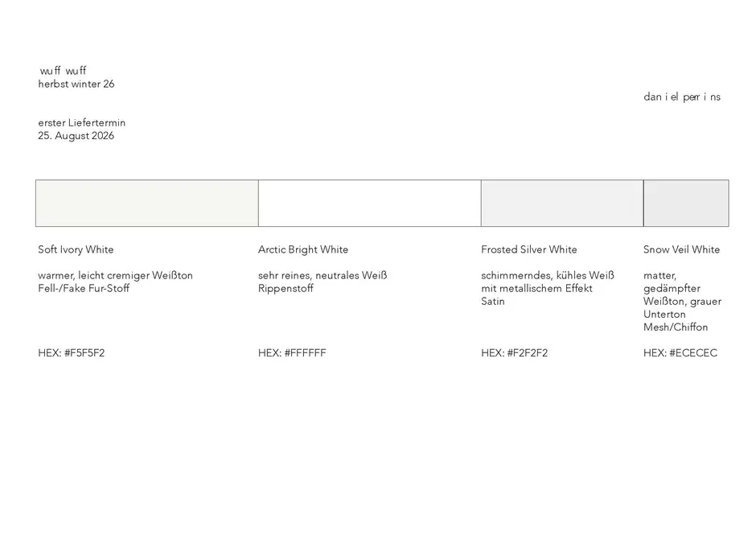Click the 'erster Liefertermin' label

pos(82,122)
